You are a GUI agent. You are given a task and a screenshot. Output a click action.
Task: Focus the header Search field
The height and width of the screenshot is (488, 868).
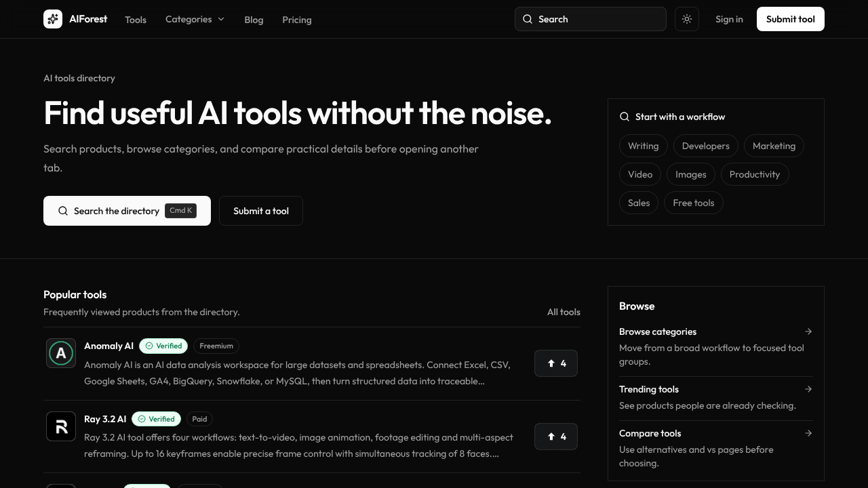tap(591, 19)
